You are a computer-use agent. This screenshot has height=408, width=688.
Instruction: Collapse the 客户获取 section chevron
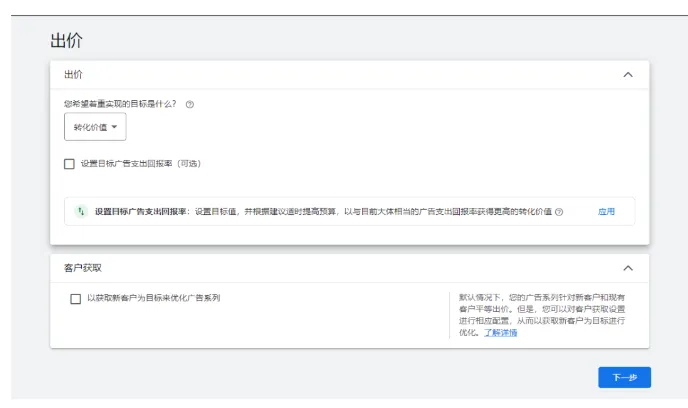[x=628, y=268]
